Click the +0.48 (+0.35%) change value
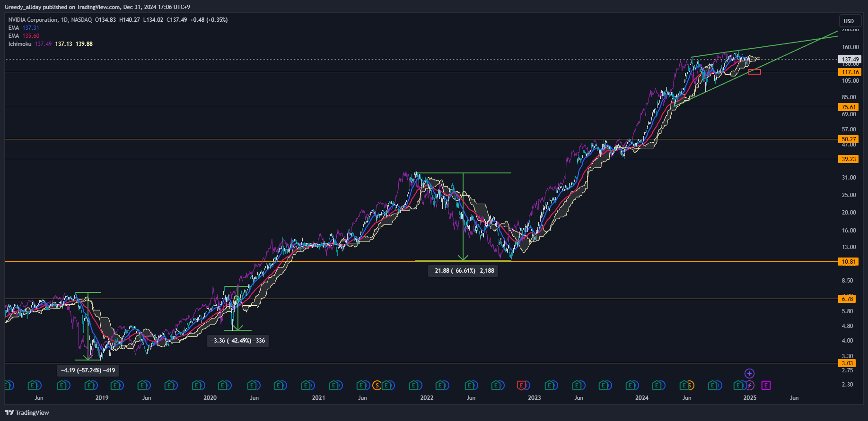Screen dimensions: 868x421 point(209,20)
